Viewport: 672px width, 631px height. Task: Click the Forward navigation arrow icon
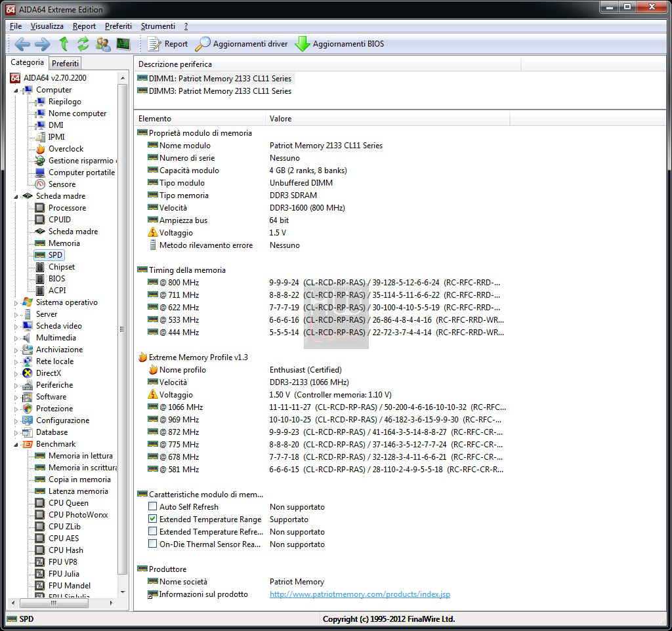[x=43, y=44]
